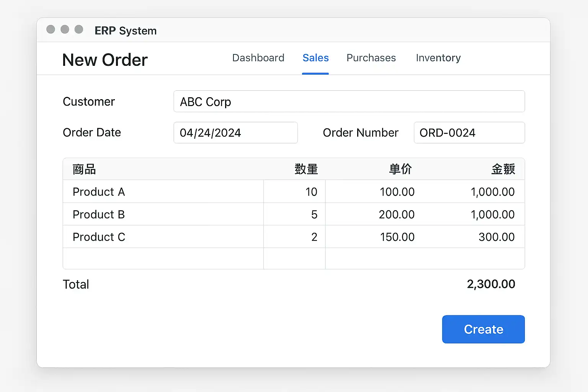Click quantity 2 cell for Product C
The image size is (588, 392).
click(x=294, y=237)
